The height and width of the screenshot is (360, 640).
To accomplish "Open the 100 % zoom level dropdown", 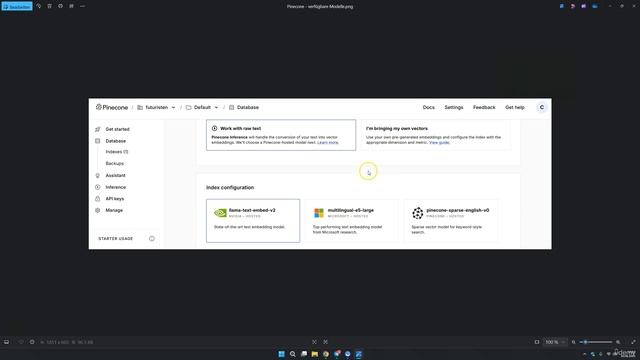I will click(x=555, y=342).
